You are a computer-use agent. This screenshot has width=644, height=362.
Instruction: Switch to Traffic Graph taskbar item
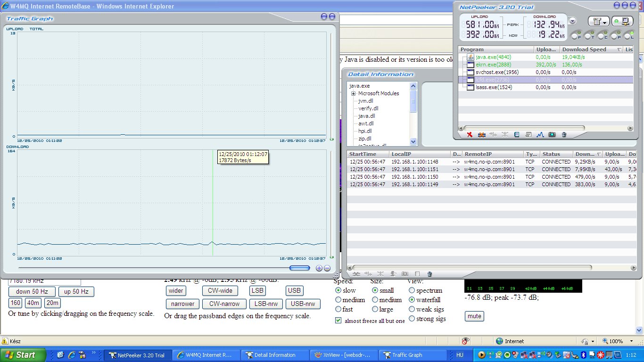pos(412,355)
